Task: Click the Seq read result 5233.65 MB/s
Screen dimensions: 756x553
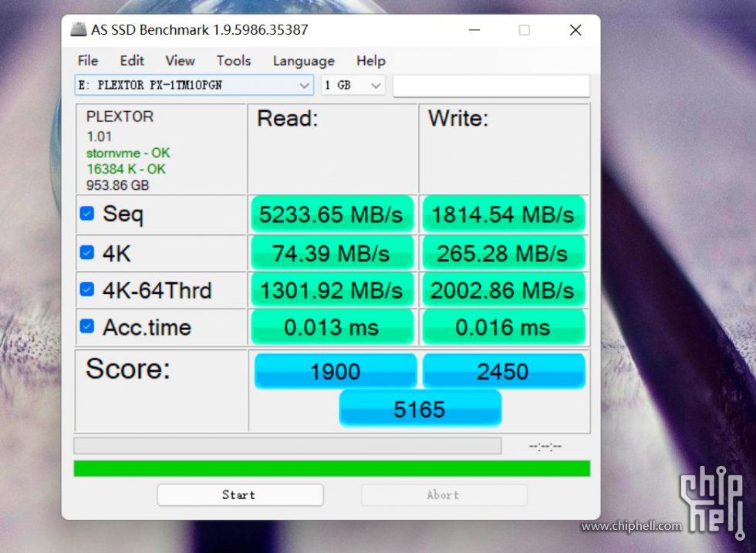Action: (332, 214)
